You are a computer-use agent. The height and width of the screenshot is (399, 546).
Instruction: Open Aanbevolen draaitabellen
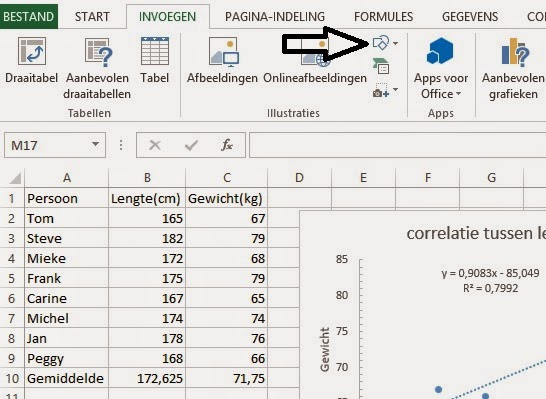(97, 69)
